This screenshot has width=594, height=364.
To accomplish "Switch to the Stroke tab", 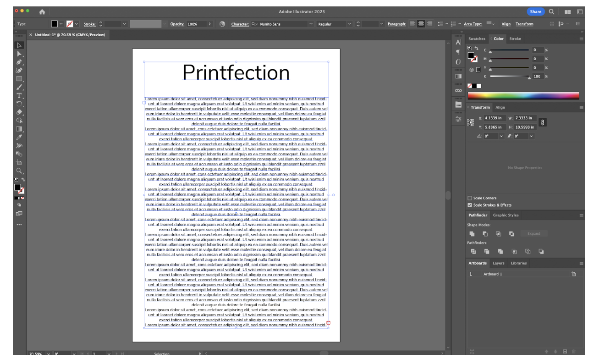I will point(515,39).
